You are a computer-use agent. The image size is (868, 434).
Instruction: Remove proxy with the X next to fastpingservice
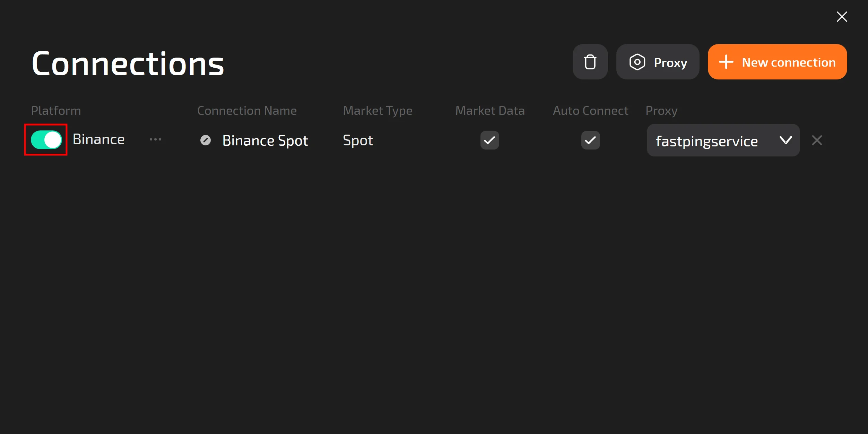pos(817,140)
